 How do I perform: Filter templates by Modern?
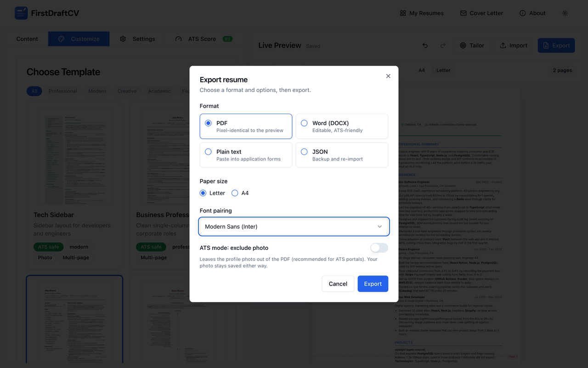click(x=97, y=91)
